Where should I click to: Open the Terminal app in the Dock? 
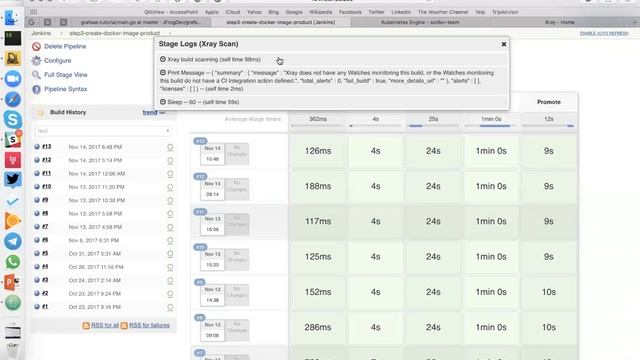pyautogui.click(x=13, y=38)
